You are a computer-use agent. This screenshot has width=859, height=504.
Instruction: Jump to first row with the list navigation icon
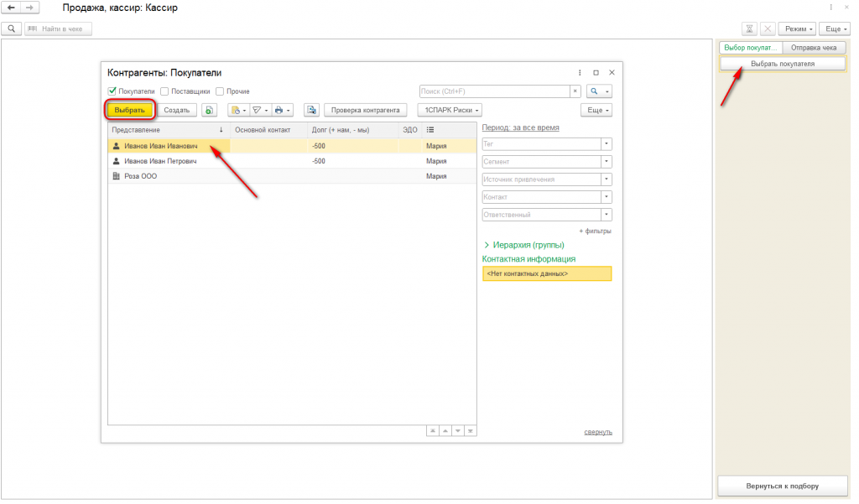tap(433, 431)
